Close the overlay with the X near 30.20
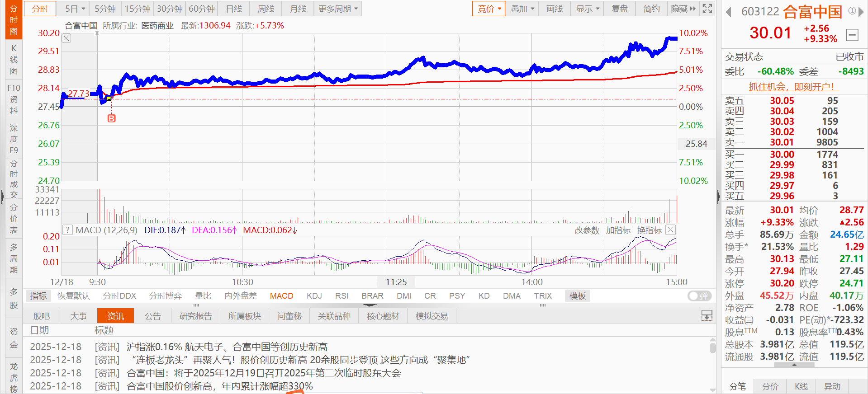This screenshot has width=868, height=394. 66,38
